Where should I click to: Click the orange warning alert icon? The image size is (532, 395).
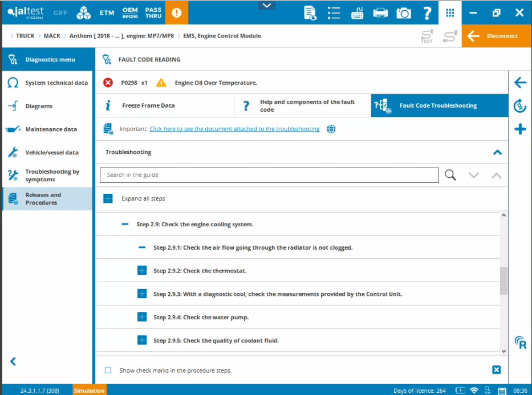[x=176, y=13]
